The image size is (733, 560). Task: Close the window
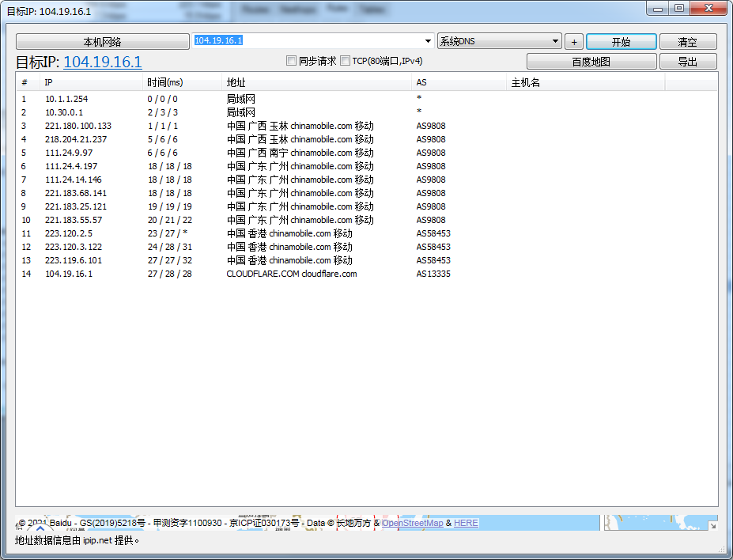tap(708, 9)
